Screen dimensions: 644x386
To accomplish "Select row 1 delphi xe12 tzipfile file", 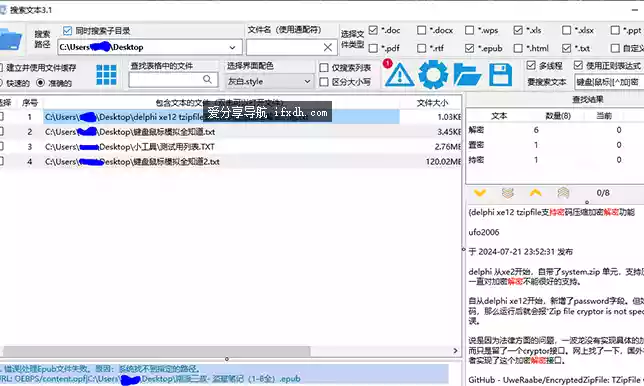I will click(x=221, y=117).
